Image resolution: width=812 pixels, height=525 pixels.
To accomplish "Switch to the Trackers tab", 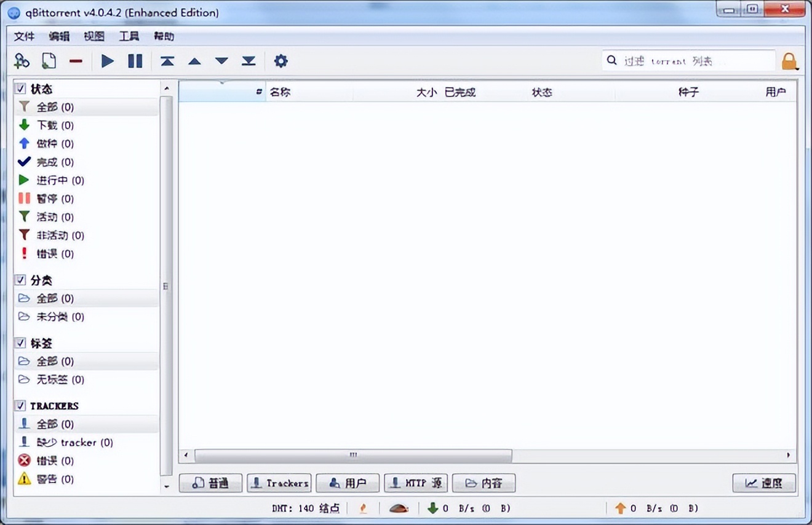I will pos(279,483).
